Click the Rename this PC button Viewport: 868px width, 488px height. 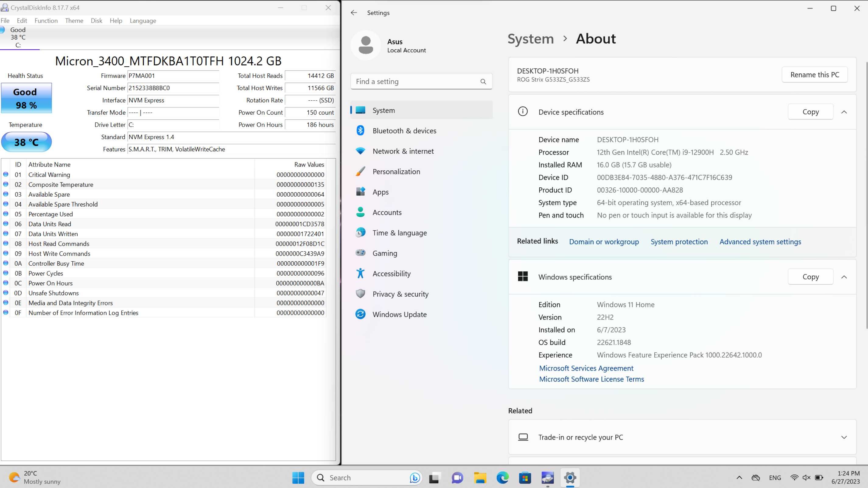tap(814, 75)
